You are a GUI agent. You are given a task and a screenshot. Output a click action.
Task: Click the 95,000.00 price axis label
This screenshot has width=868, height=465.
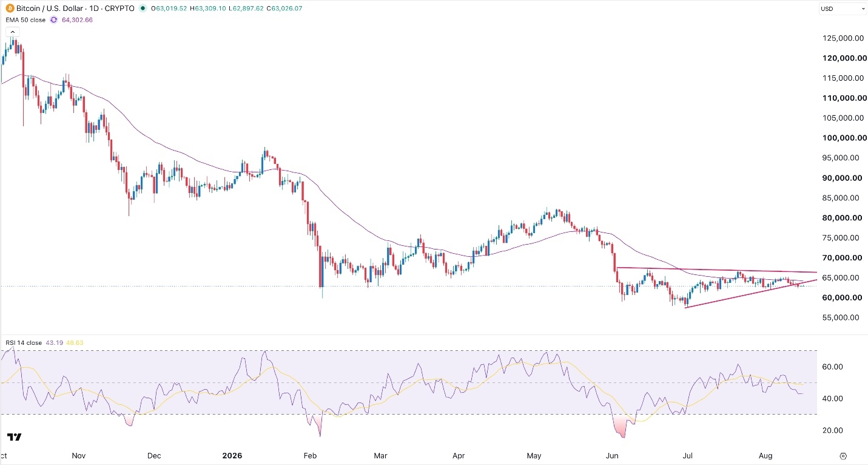click(842, 158)
